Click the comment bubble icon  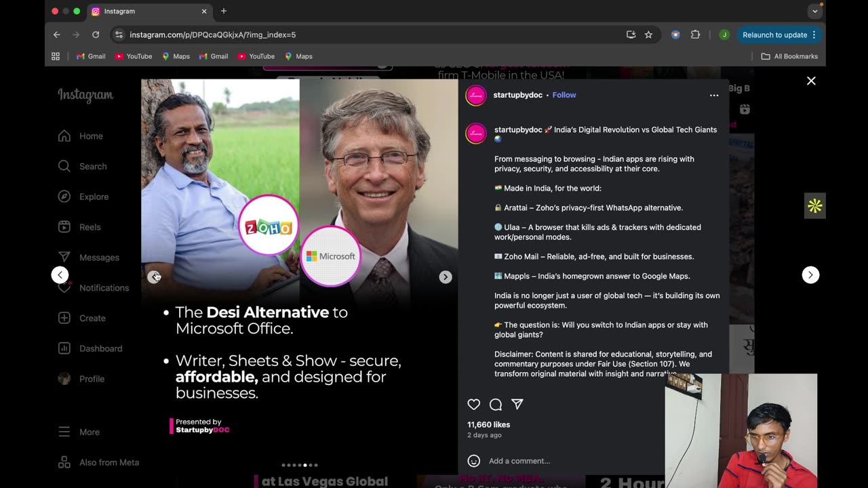[496, 404]
